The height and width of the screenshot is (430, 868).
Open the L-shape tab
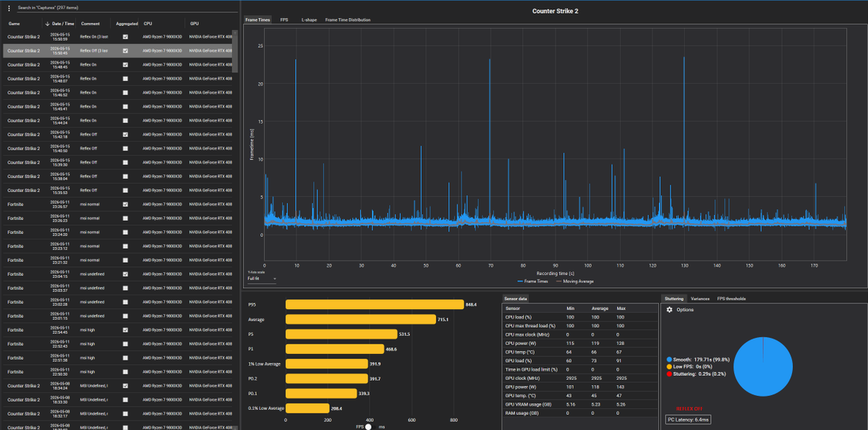pyautogui.click(x=307, y=20)
